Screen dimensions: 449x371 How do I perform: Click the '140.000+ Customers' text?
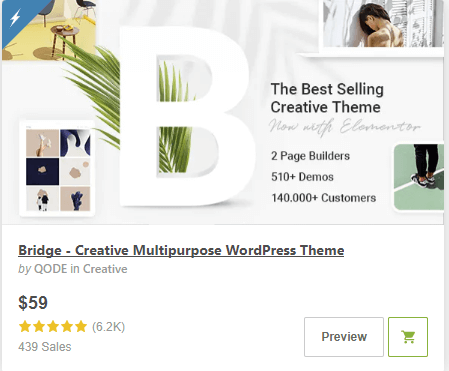tap(323, 198)
